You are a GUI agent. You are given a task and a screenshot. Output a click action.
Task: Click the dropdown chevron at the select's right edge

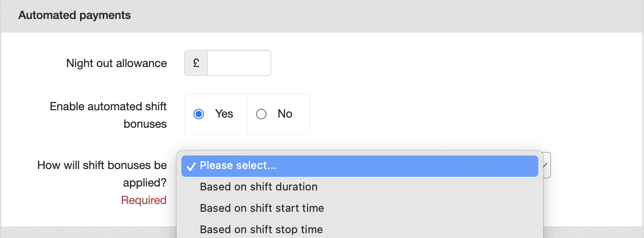(545, 166)
